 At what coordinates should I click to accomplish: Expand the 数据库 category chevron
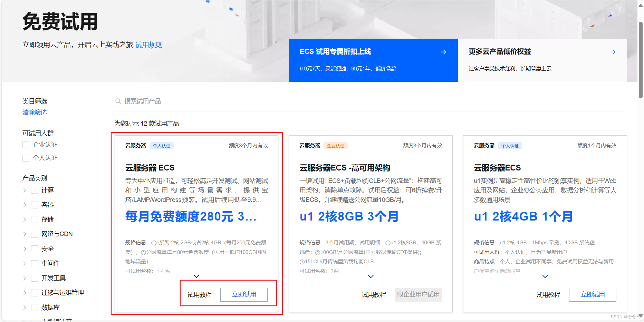point(25,308)
